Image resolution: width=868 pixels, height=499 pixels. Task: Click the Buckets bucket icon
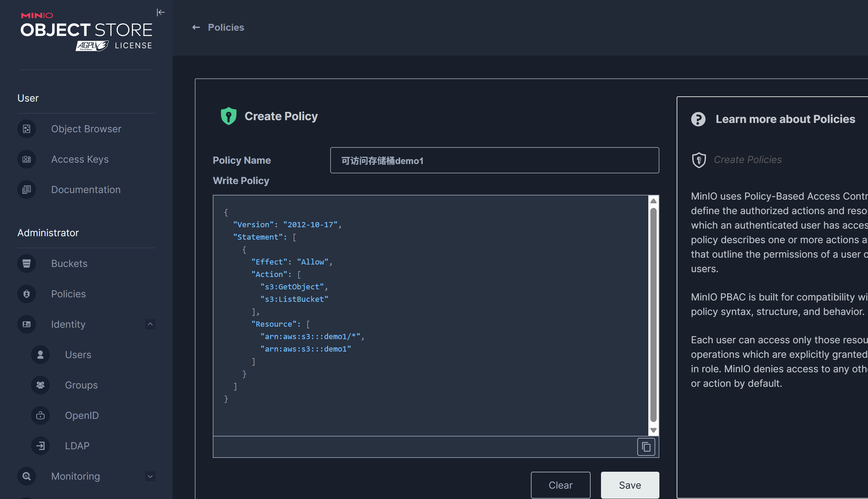(x=27, y=263)
